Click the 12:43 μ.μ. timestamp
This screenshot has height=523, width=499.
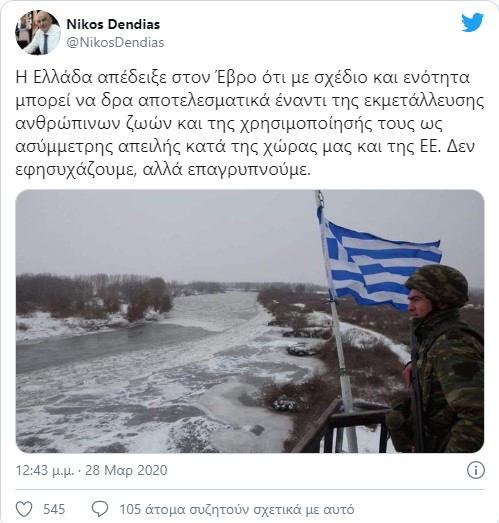tap(45, 471)
